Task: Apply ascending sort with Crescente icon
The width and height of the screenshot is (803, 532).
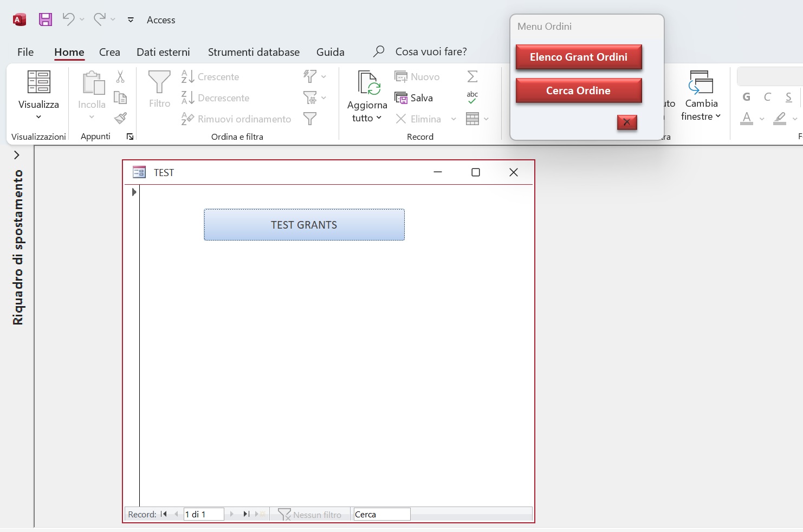Action: click(x=187, y=76)
